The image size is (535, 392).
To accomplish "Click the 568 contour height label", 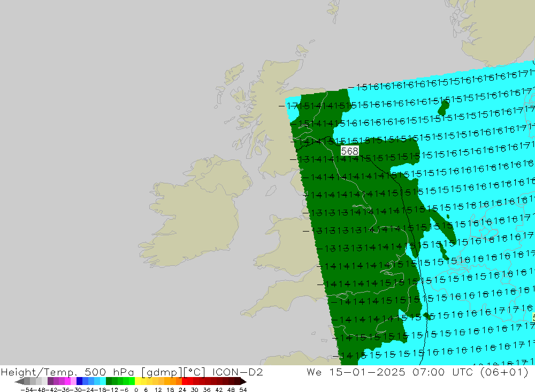I will (350, 151).
